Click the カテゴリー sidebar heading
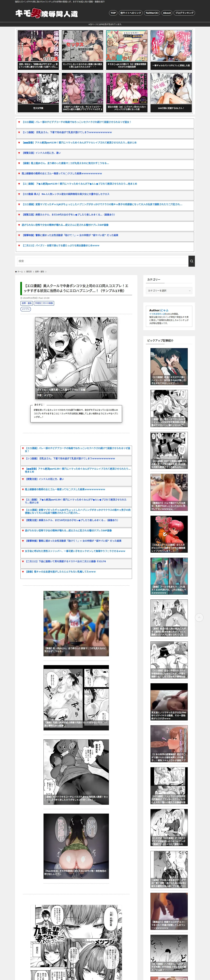The height and width of the screenshot is (980, 210). (154, 280)
